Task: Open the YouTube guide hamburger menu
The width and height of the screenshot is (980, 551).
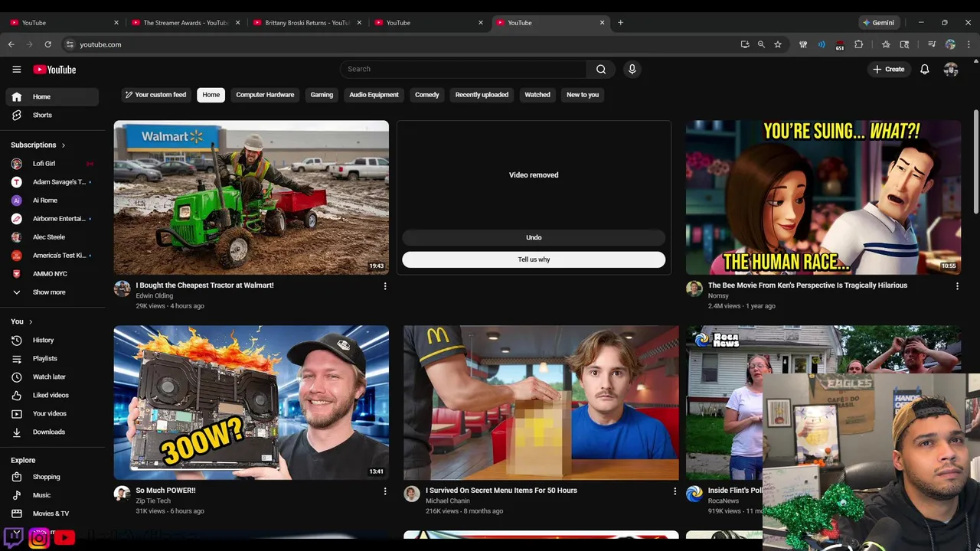Action: (16, 69)
